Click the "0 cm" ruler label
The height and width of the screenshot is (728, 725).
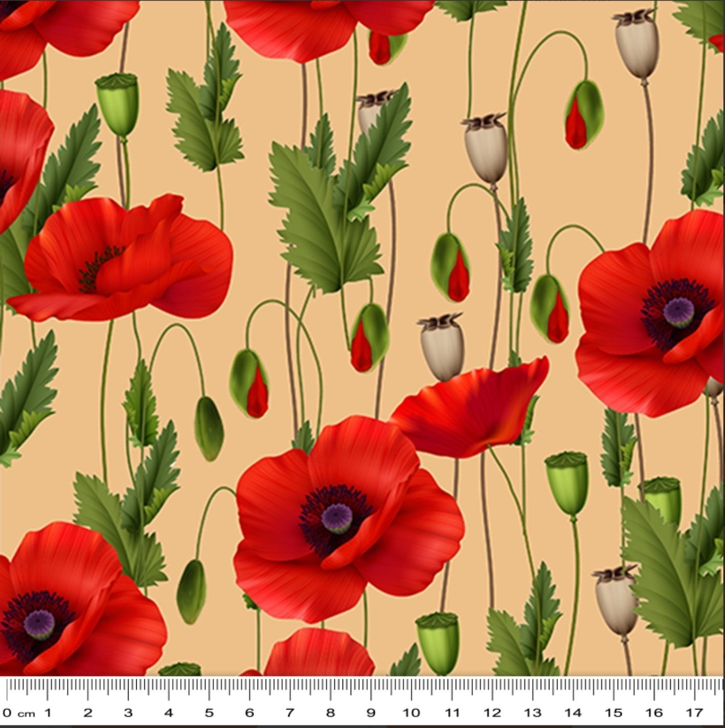click(19, 713)
